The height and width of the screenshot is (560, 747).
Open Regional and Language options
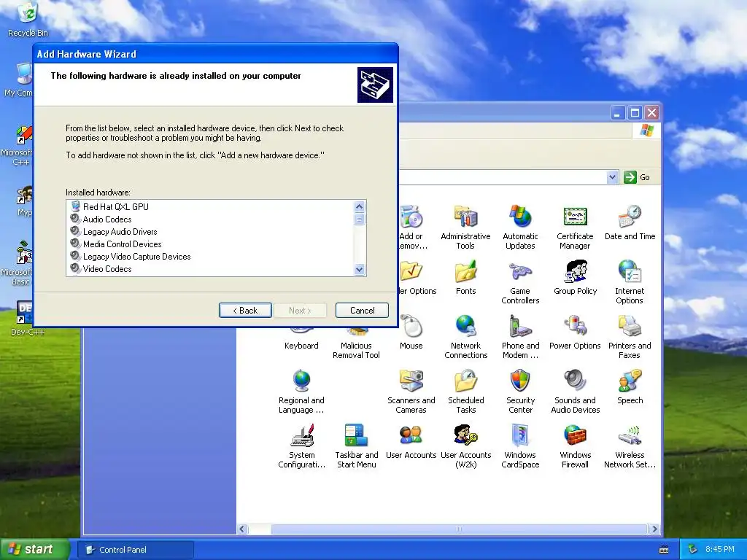point(301,392)
